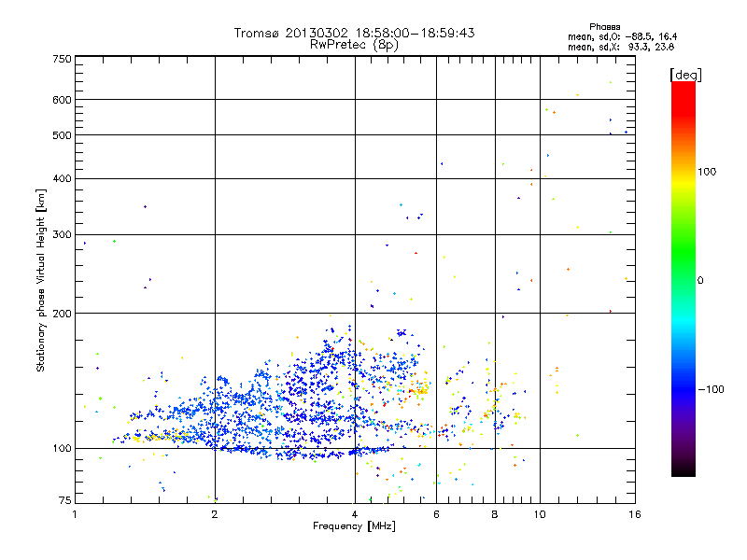Click the x-axis label '6'
The width and height of the screenshot is (747, 560).
click(436, 514)
